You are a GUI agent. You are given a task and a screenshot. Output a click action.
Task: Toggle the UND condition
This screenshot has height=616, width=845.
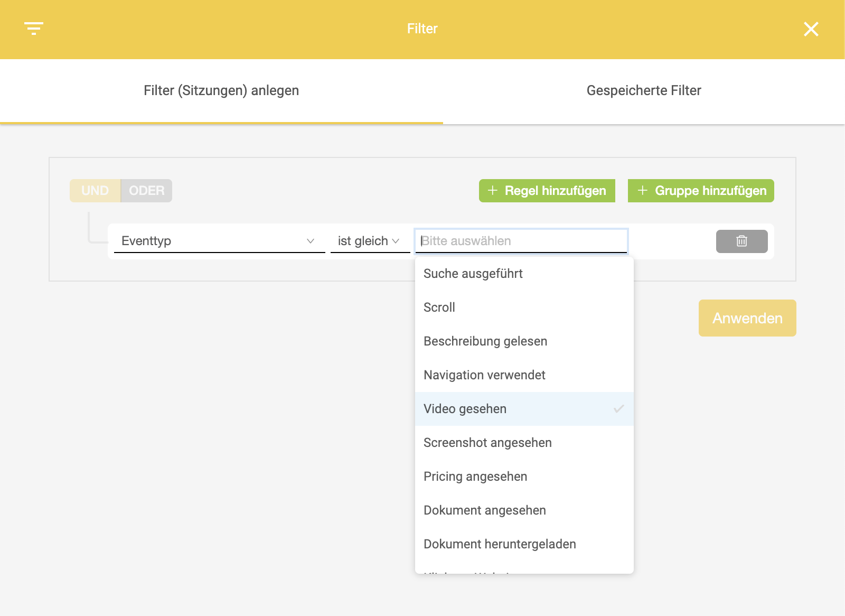click(x=95, y=191)
